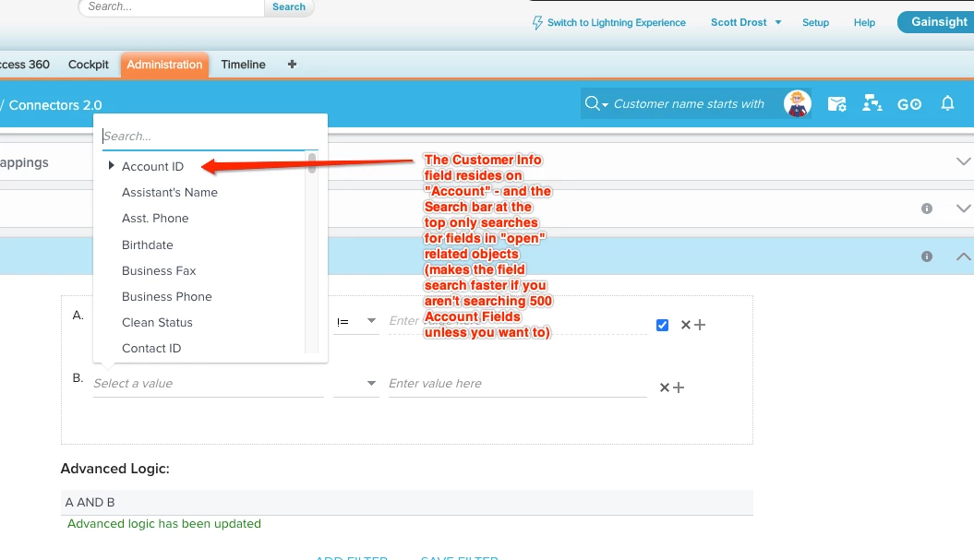Select Clean Status in the field list
This screenshot has height=560, width=974.
(157, 323)
